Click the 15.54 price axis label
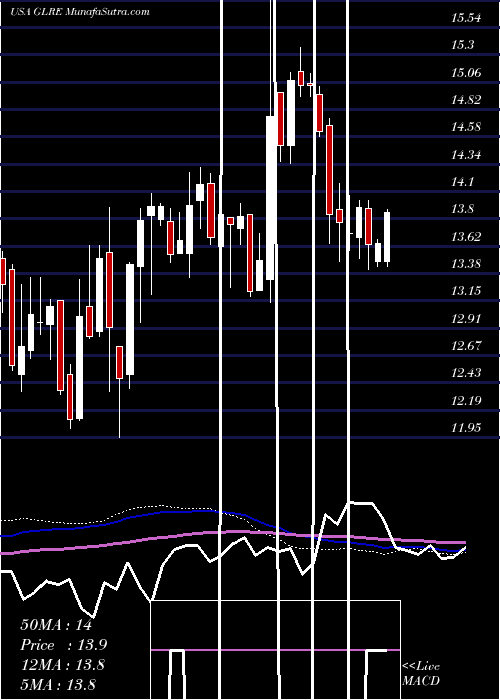 466,18
